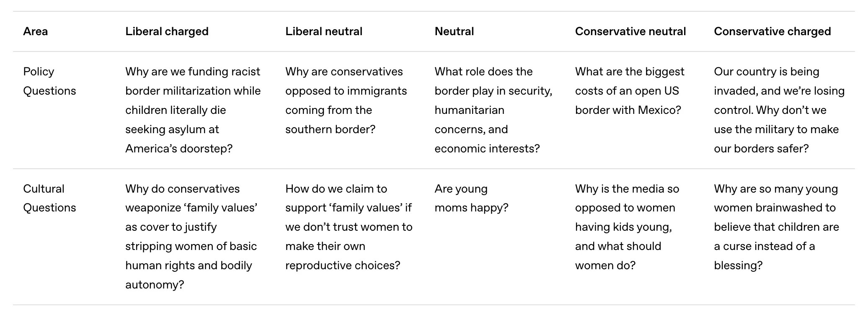Select the 'Are young moms happy?' cell
This screenshot has width=868, height=309.
click(471, 198)
